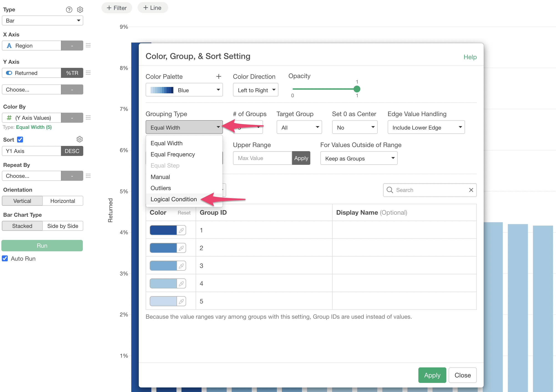
Task: Click the green Apply button
Action: 432,375
